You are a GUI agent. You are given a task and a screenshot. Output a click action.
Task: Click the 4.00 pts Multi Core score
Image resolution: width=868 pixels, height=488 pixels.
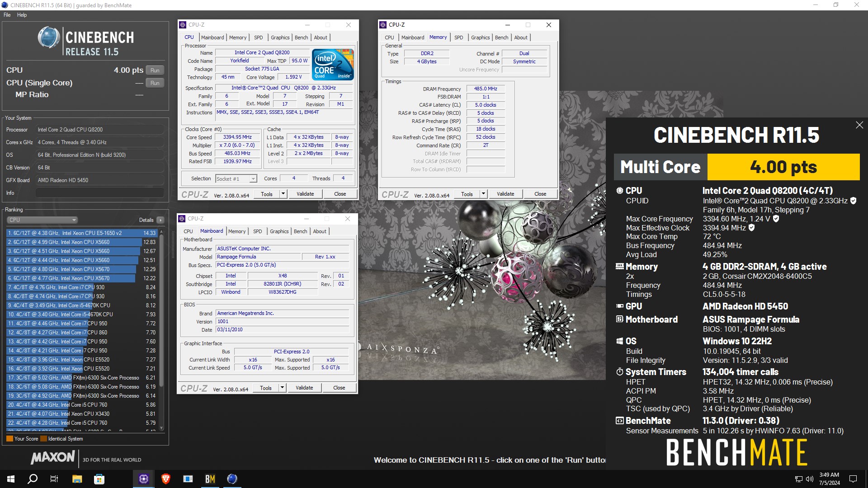click(x=783, y=167)
